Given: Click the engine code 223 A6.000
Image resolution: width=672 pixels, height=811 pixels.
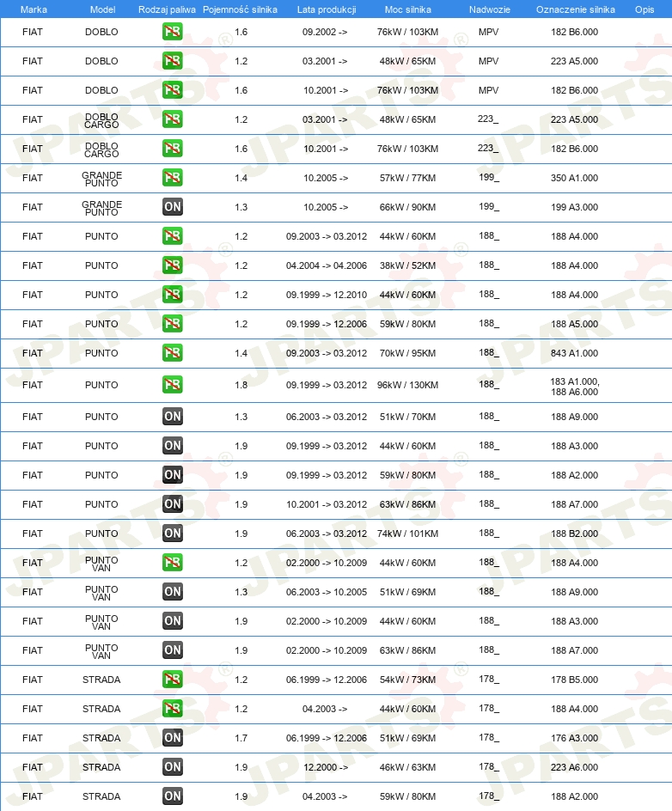Looking at the screenshot, I should click(574, 767).
